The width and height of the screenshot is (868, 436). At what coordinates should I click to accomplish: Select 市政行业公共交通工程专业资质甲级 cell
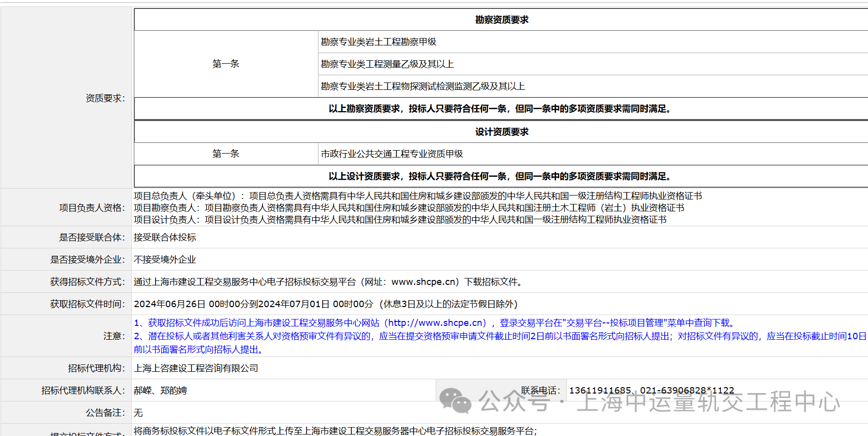(392, 154)
